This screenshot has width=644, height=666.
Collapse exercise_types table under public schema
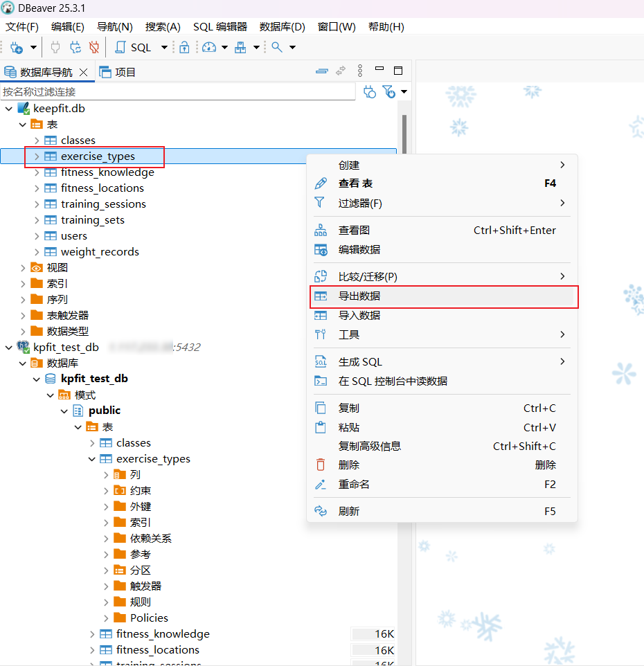pyautogui.click(x=92, y=459)
